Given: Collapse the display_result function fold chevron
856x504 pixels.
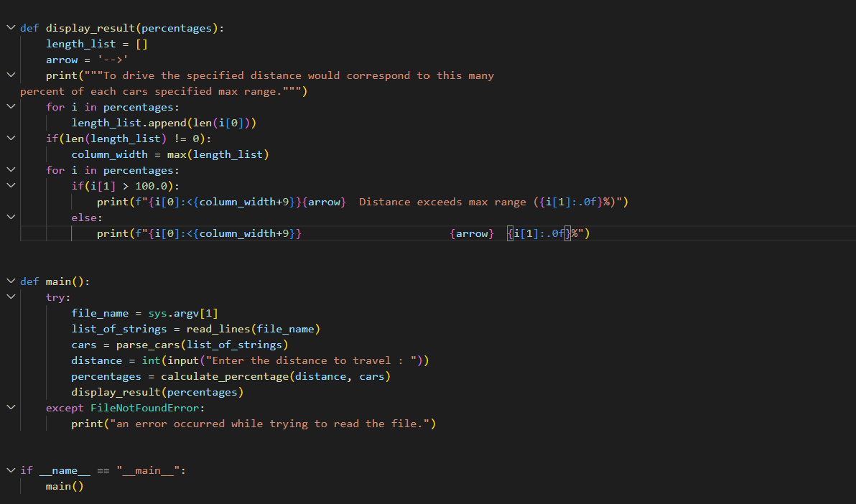Looking at the screenshot, I should point(11,27).
